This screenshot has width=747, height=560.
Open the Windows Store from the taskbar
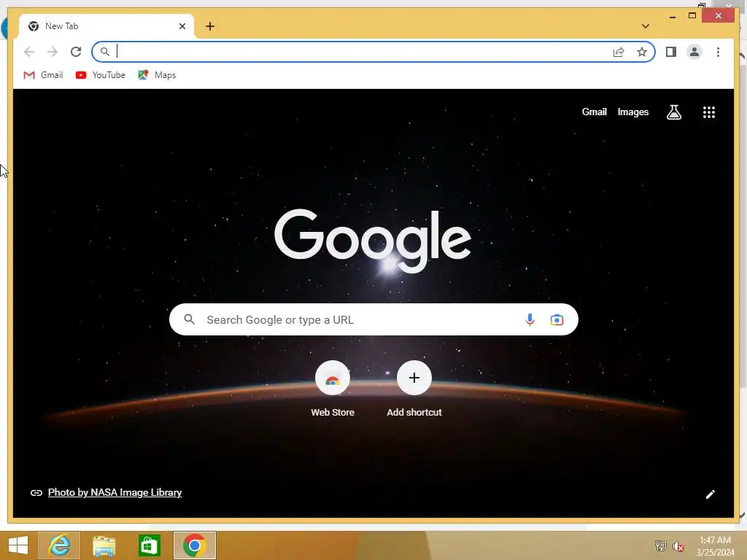149,545
